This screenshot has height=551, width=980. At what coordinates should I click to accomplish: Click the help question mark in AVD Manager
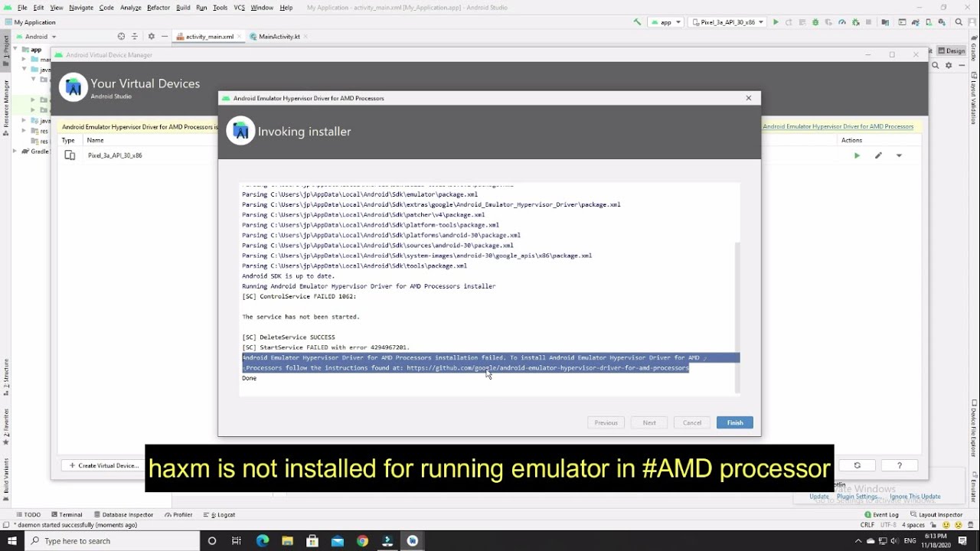pyautogui.click(x=899, y=465)
